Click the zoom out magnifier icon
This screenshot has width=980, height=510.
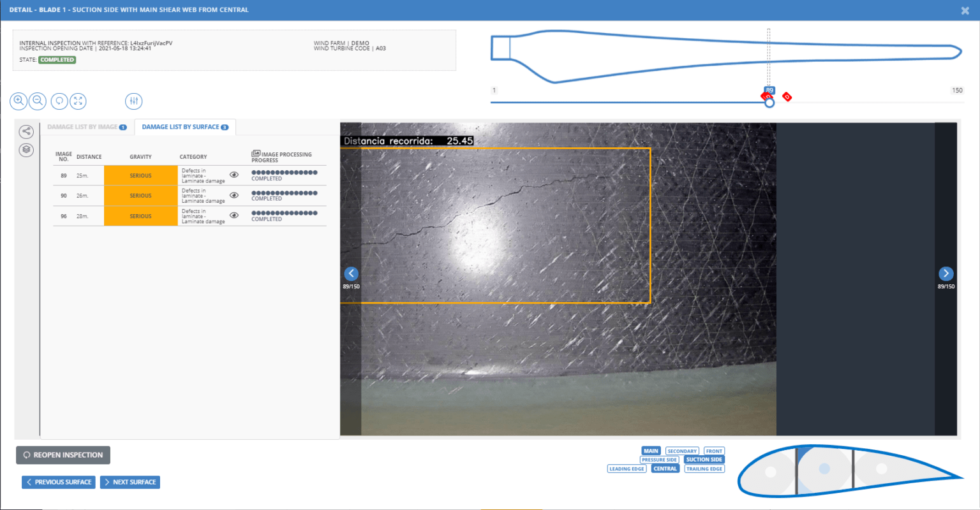38,101
